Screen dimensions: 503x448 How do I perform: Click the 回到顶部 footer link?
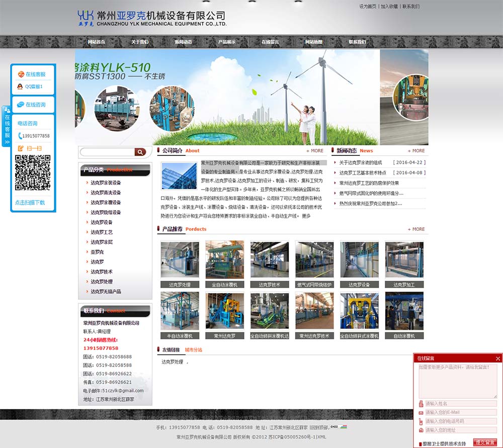point(320,427)
